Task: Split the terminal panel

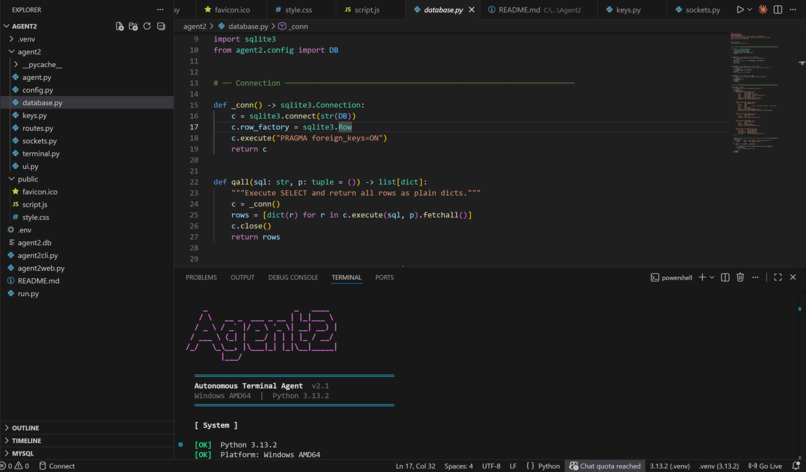Action: click(725, 278)
